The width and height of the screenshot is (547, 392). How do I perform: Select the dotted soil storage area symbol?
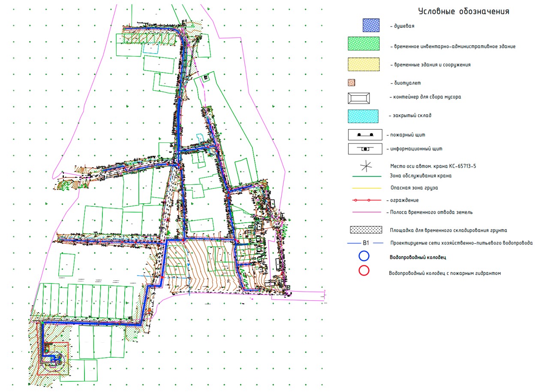coord(366,230)
